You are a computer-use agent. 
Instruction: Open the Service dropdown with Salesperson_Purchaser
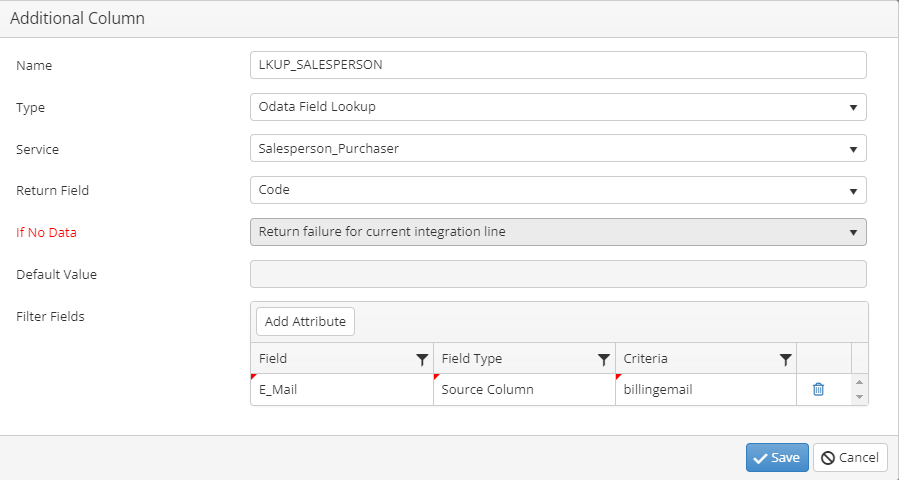point(558,149)
